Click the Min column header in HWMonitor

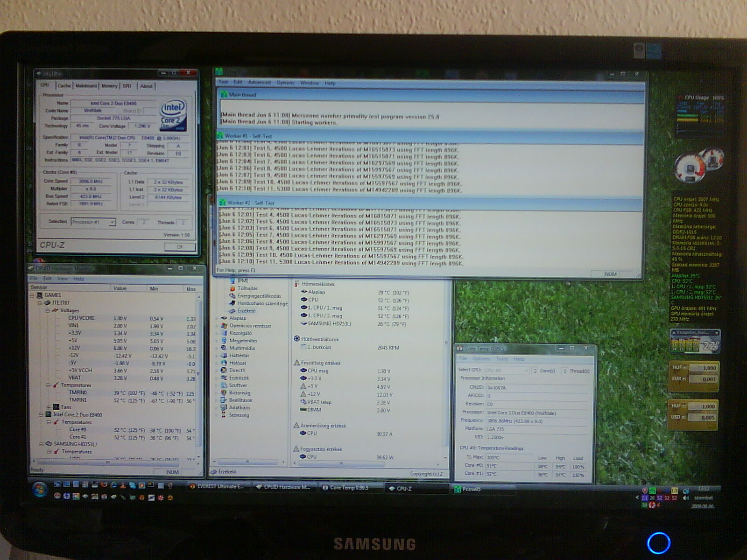(x=165, y=289)
